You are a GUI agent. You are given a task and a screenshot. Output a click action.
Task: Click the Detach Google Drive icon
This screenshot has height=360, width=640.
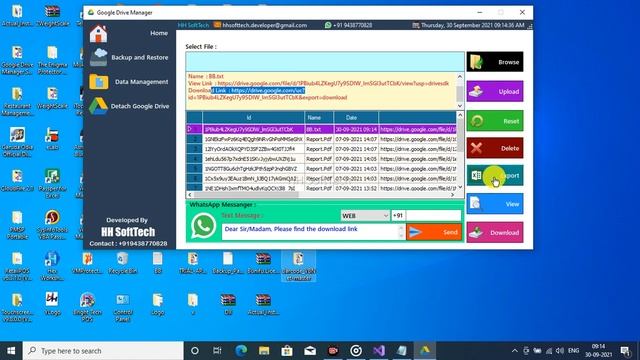pos(98,106)
